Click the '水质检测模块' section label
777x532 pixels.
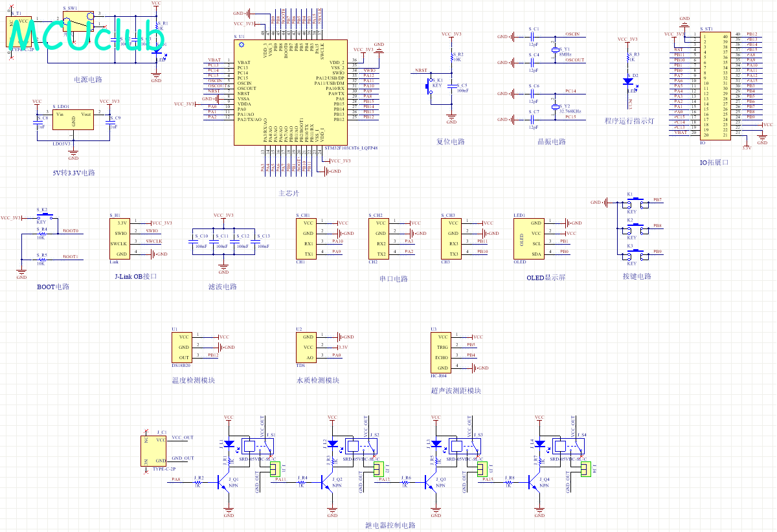[x=318, y=381]
